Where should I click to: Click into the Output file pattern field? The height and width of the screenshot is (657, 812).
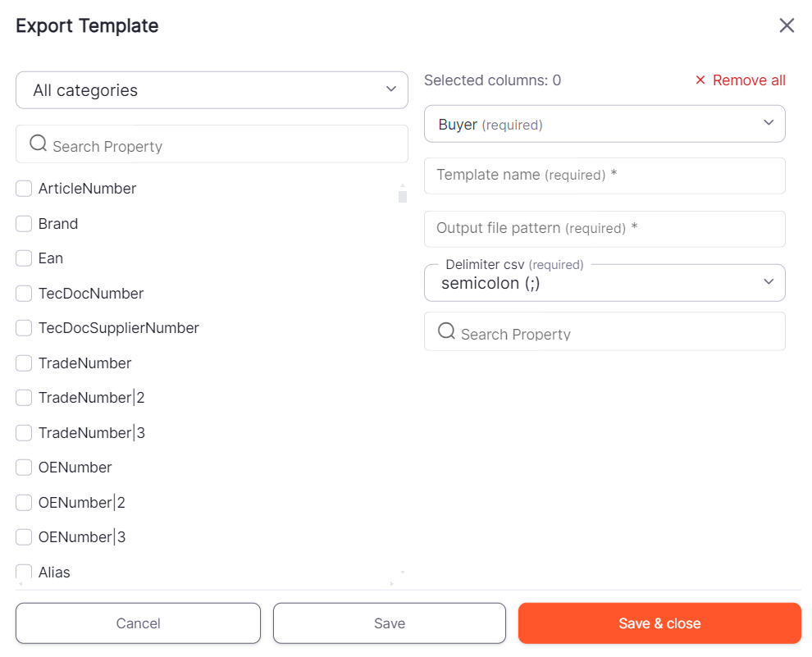tap(604, 229)
